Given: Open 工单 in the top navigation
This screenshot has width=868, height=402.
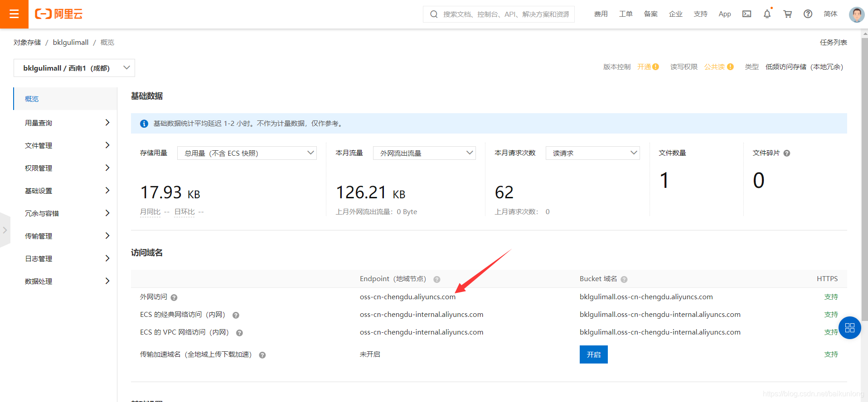Looking at the screenshot, I should [626, 14].
